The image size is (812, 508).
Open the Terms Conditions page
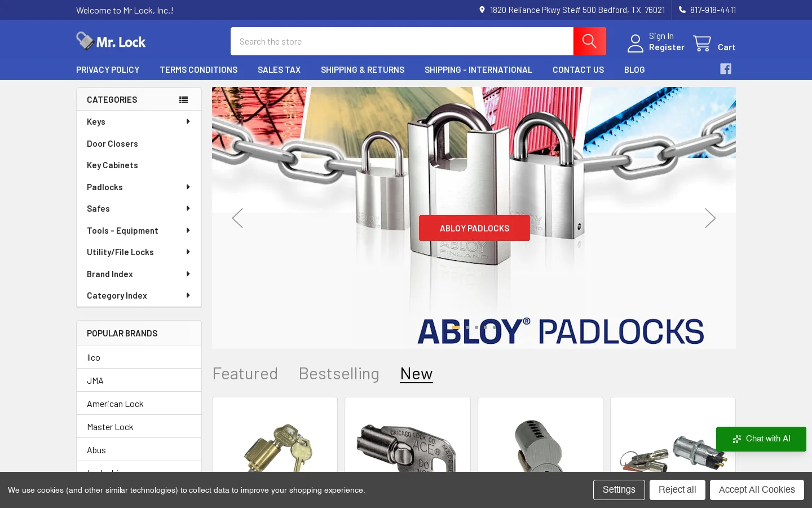198,70
